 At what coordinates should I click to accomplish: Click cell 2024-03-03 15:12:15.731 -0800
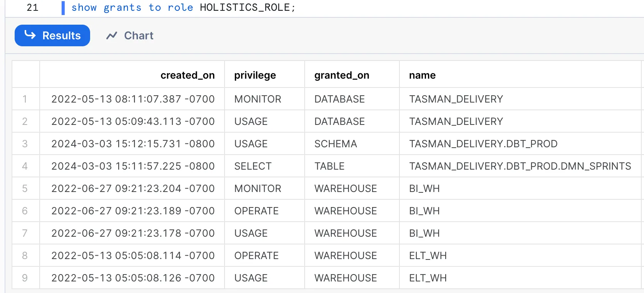(133, 144)
